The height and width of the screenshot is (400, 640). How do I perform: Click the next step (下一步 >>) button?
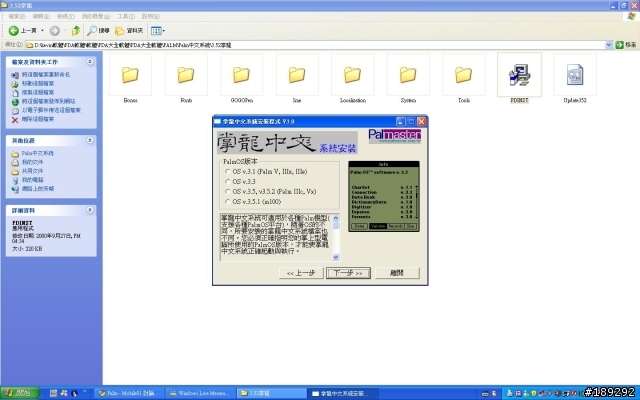tap(348, 273)
